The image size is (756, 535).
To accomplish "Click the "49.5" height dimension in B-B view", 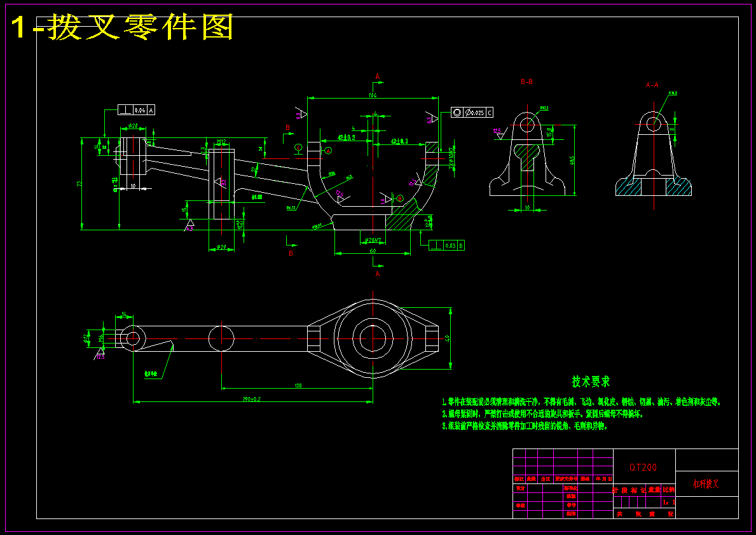I will pyautogui.click(x=572, y=160).
